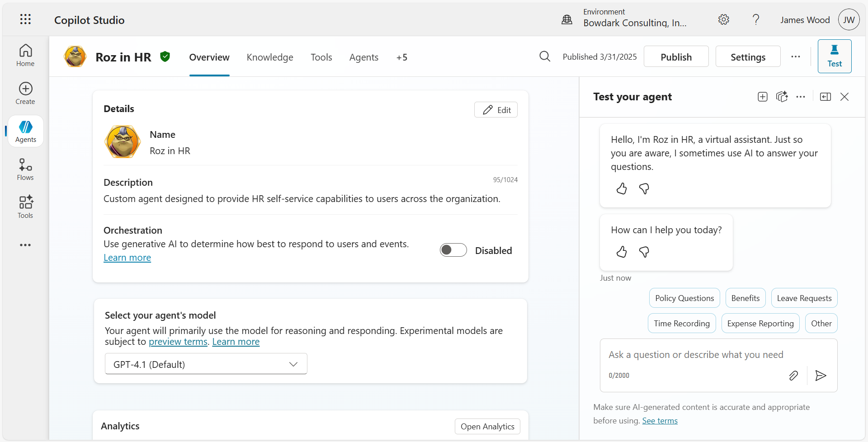Choose Benefits suggestion chip
Viewport: 868px width, 442px height.
point(745,298)
